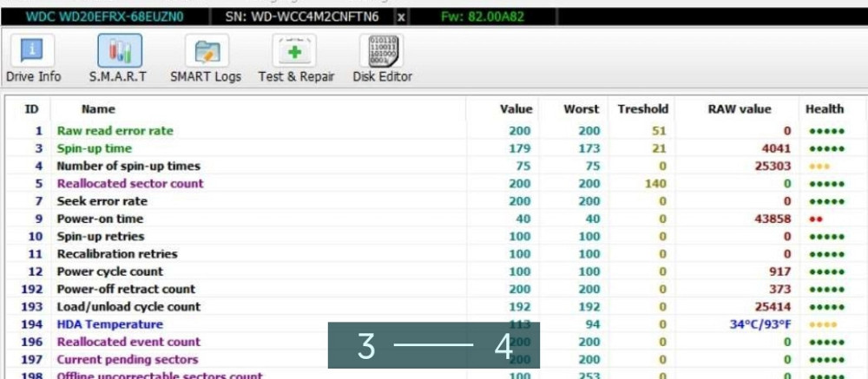868x379 pixels.
Task: Click the Reallocated sector count row
Action: coord(130,184)
